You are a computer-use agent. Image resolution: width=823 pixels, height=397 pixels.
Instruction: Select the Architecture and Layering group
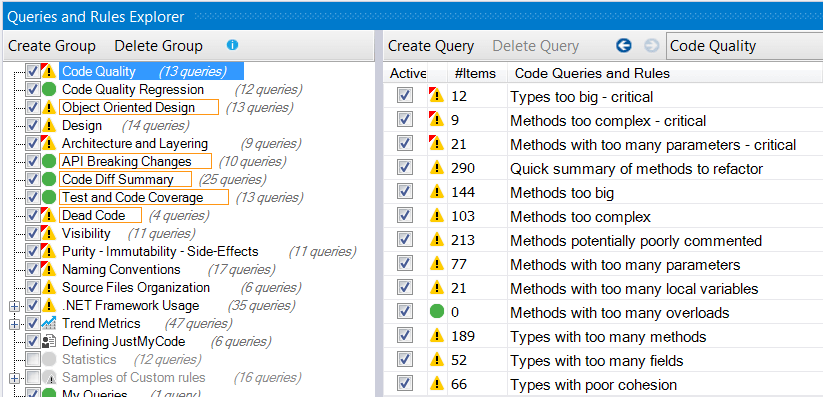pos(135,143)
